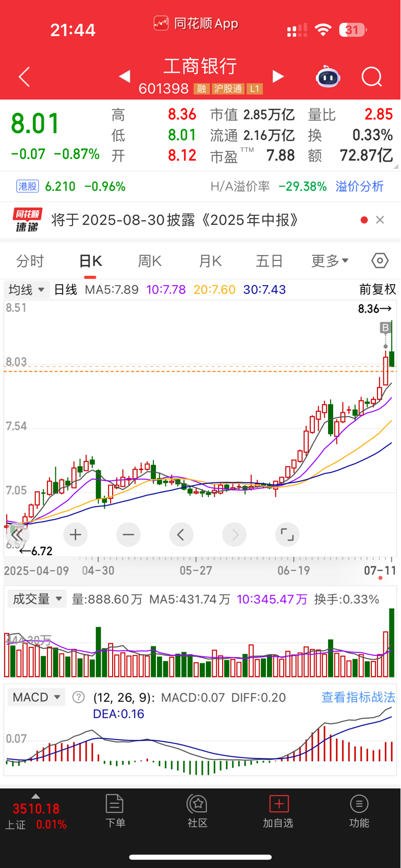
Task: Expand the chart to fullscreen
Action: tap(287, 535)
